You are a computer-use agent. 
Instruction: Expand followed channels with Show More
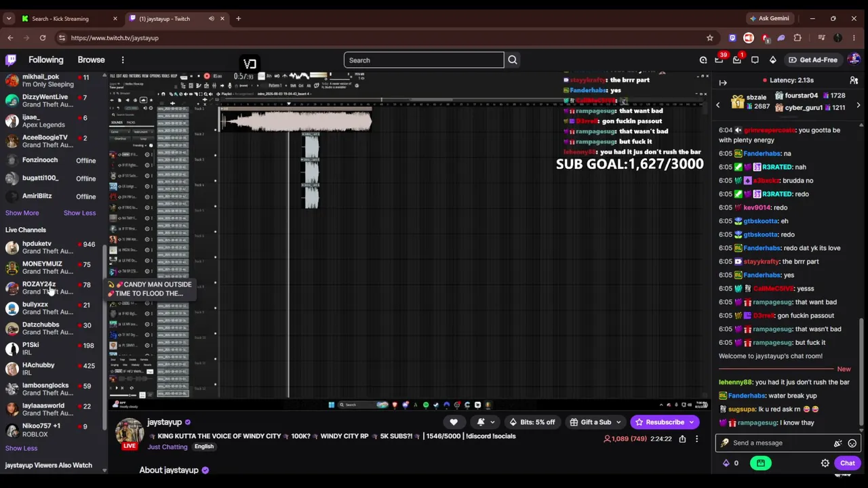pos(22,213)
